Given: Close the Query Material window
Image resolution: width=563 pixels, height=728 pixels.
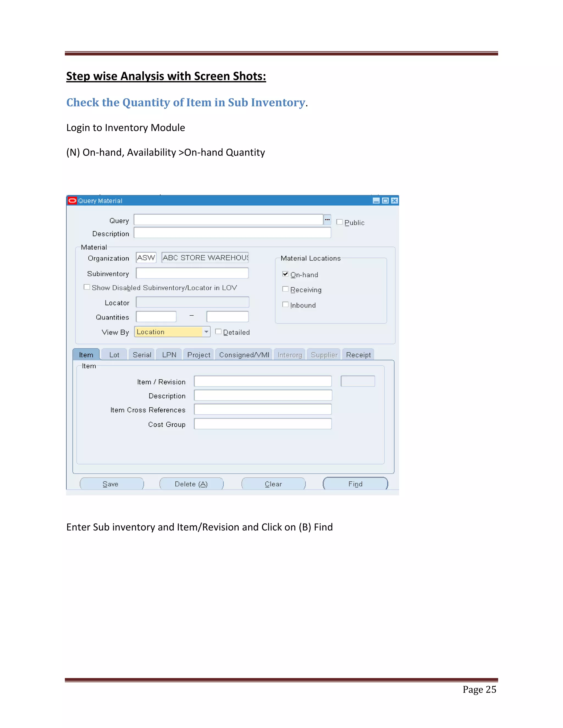Looking at the screenshot, I should pos(394,201).
